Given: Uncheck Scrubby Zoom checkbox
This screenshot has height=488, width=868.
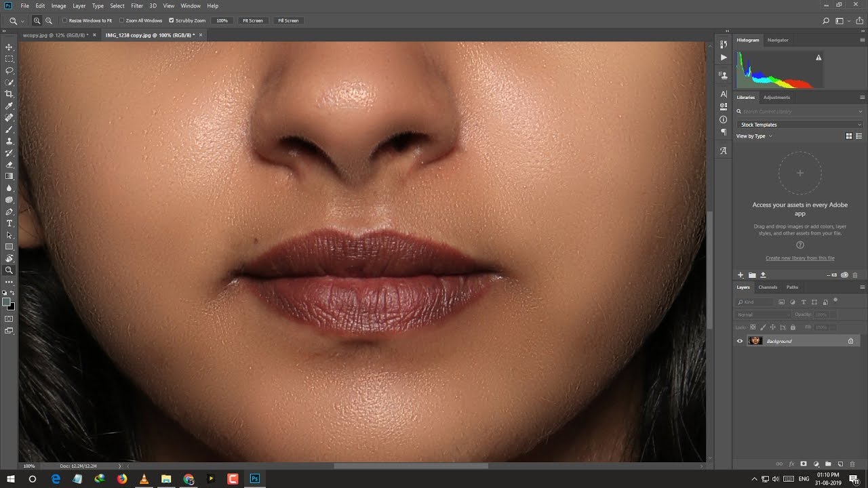Looking at the screenshot, I should coord(171,21).
